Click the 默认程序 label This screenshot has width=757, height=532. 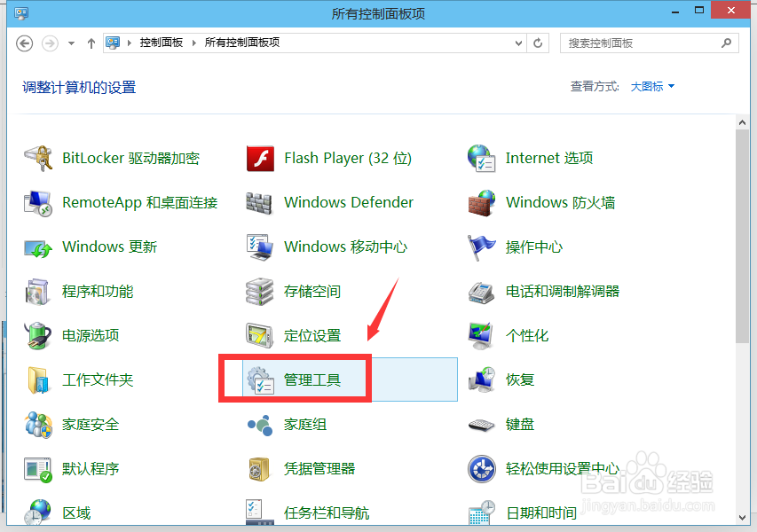click(91, 469)
